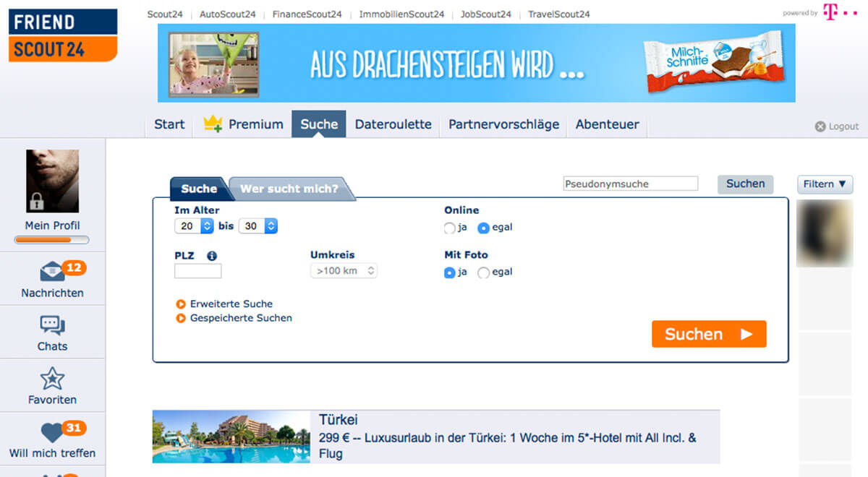Switch to the Wer sucht mich? tab
Screen dimensions: 868x477
point(289,189)
